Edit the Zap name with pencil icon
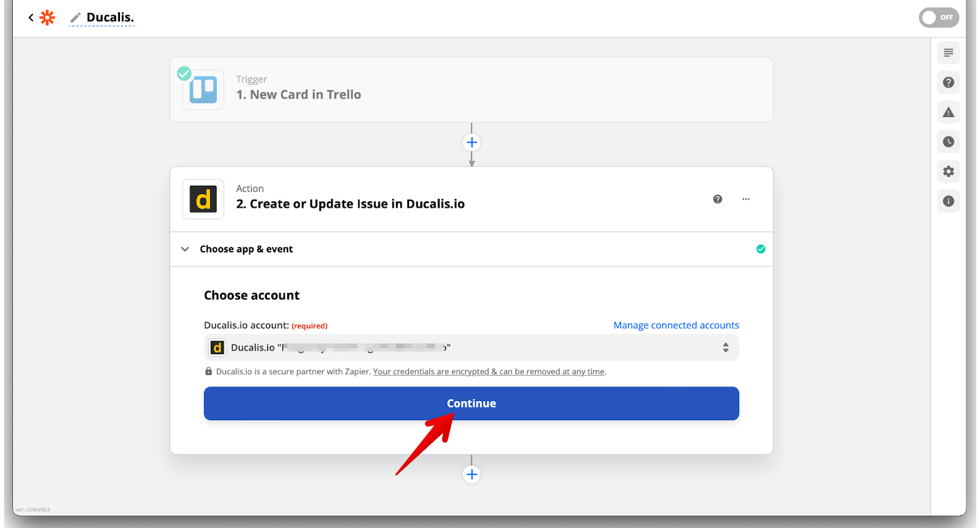 click(x=75, y=18)
